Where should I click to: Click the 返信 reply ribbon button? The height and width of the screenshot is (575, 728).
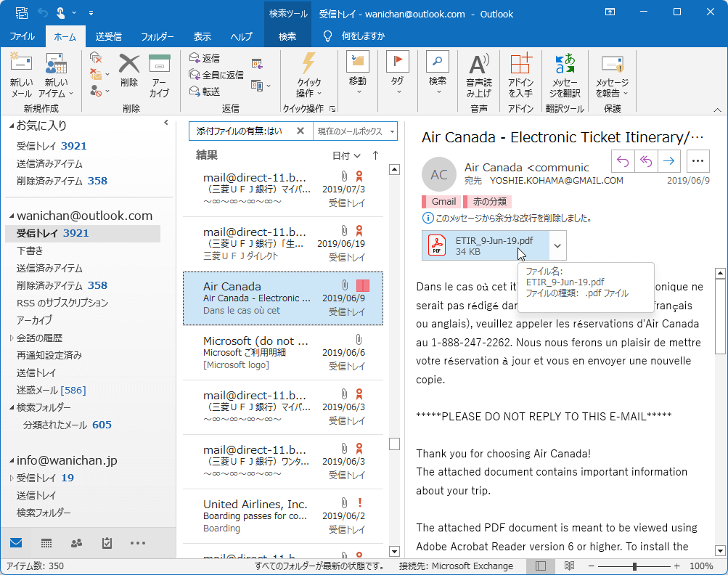[204, 58]
